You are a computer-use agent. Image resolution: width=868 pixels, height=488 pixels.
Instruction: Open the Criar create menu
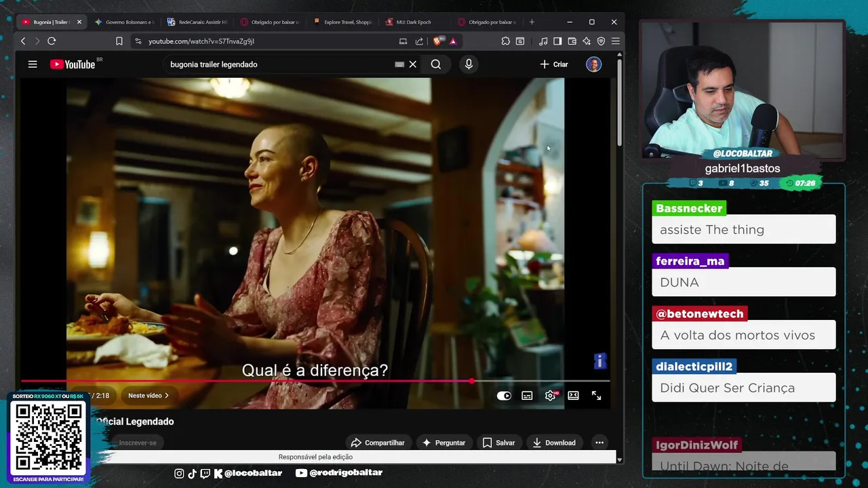pos(554,64)
